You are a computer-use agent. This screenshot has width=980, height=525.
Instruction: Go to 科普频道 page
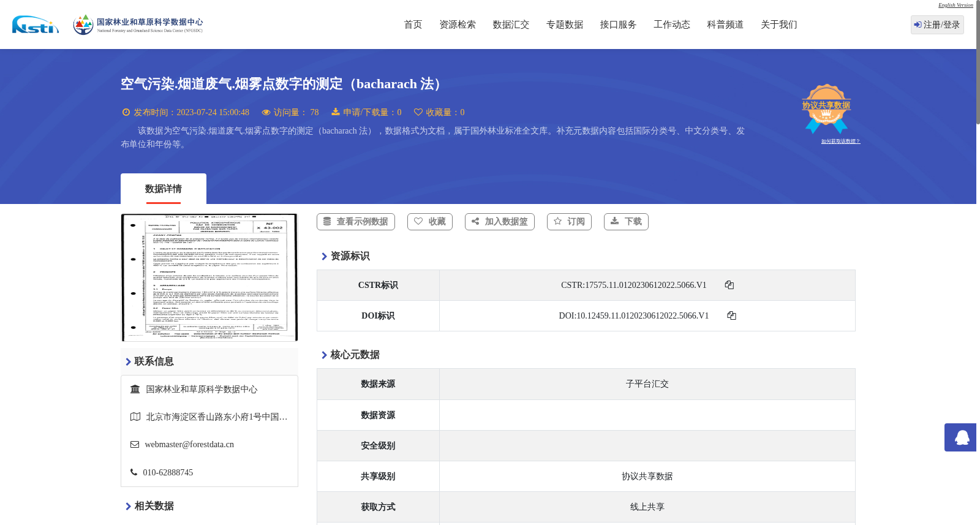[x=725, y=25]
